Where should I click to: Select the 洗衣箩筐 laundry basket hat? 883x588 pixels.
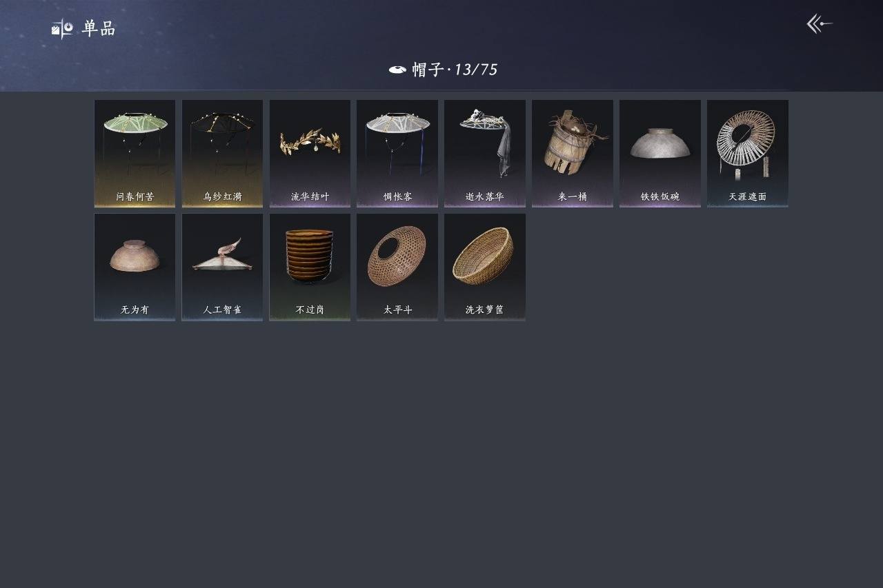click(485, 267)
